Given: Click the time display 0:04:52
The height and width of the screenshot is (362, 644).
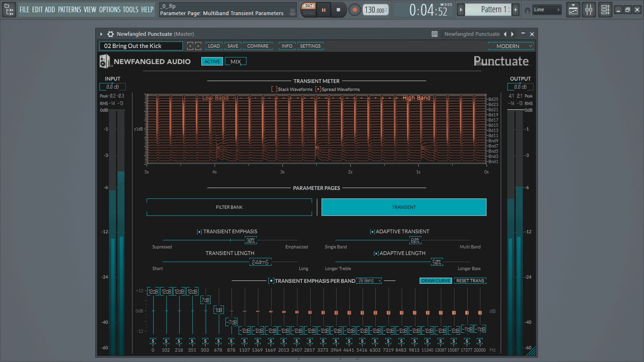Looking at the screenshot, I should (x=429, y=10).
